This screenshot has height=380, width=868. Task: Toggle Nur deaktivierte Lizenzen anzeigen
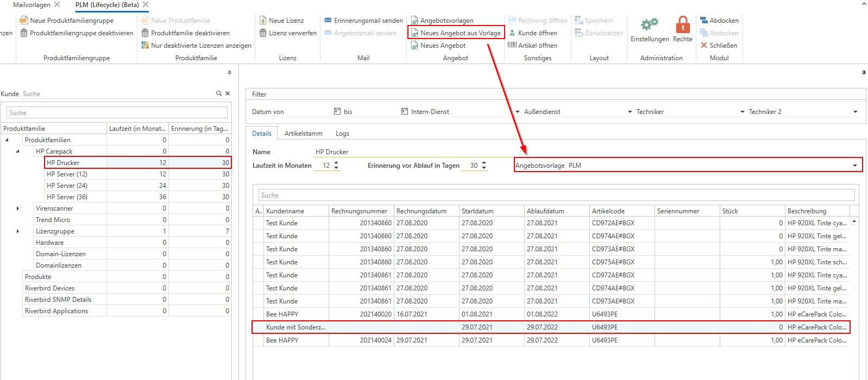[200, 46]
